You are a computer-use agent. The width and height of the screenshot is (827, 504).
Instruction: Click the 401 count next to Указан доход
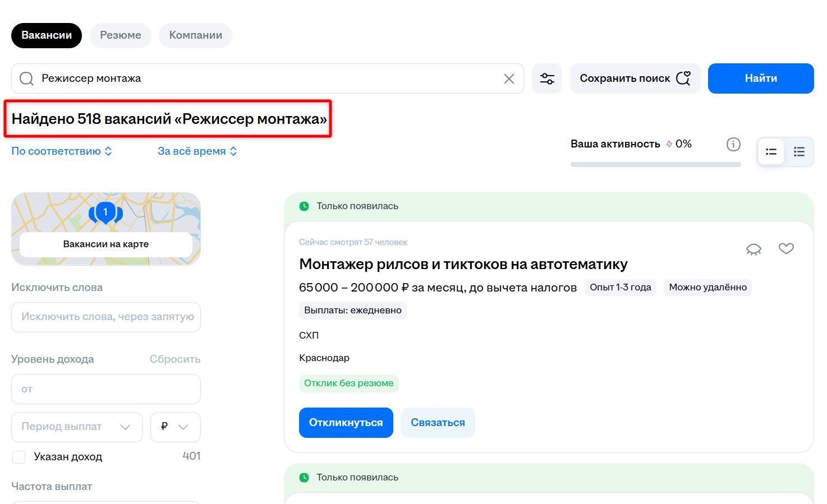(x=191, y=456)
